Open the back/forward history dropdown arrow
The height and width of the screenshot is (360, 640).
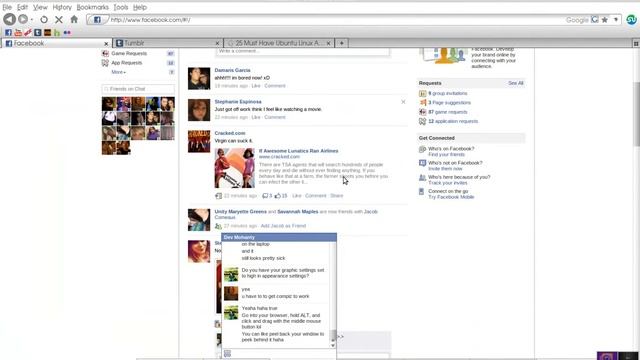coord(32,20)
